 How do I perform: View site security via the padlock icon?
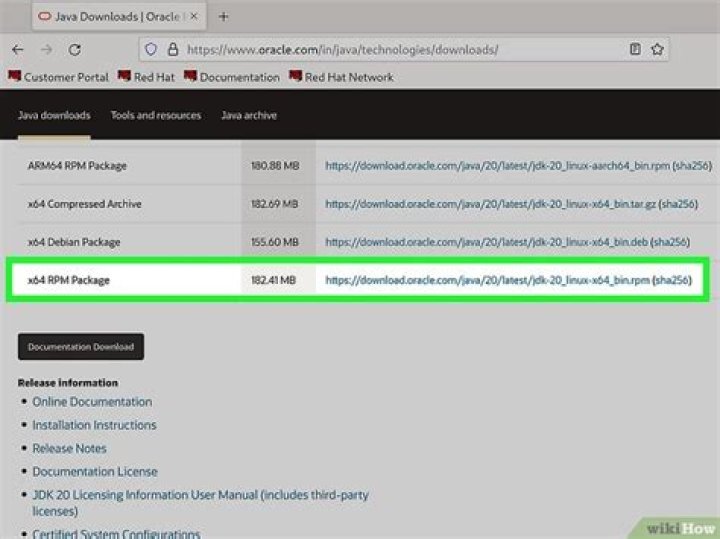[173, 49]
